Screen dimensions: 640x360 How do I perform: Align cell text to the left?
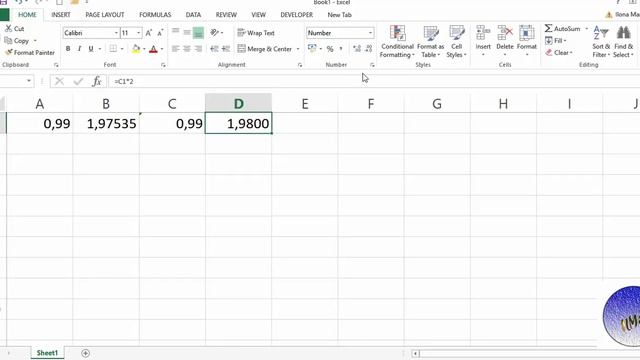coord(176,49)
